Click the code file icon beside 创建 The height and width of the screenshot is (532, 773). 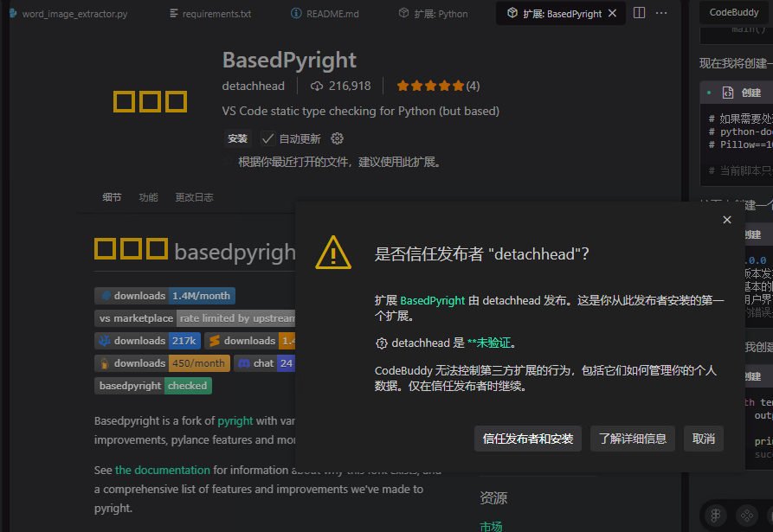tap(728, 93)
